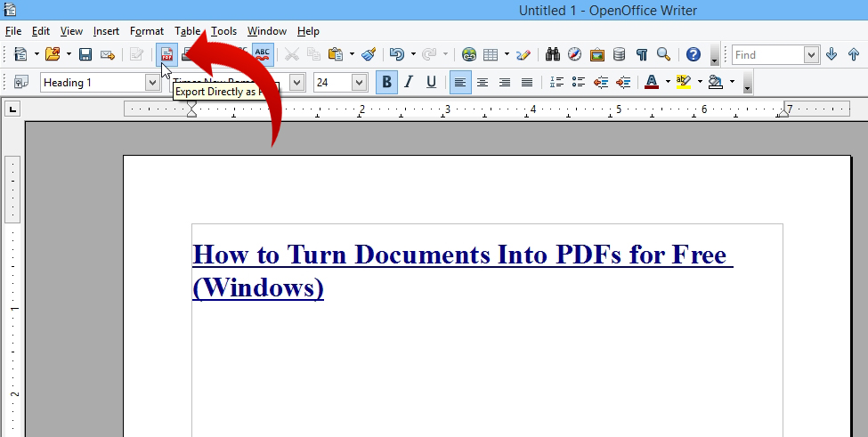Turn on bulleted list

click(579, 83)
